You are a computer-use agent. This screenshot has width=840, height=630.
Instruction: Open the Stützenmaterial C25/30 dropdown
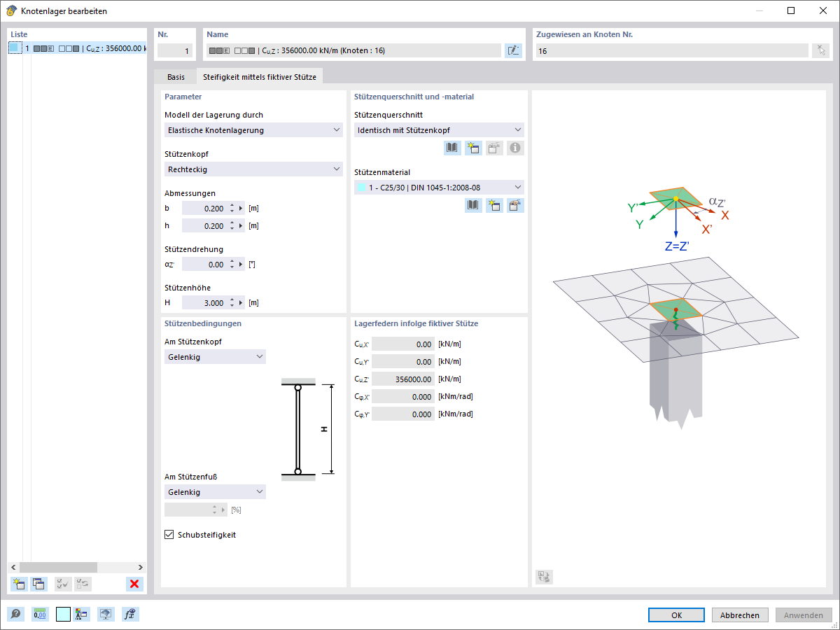tap(439, 187)
